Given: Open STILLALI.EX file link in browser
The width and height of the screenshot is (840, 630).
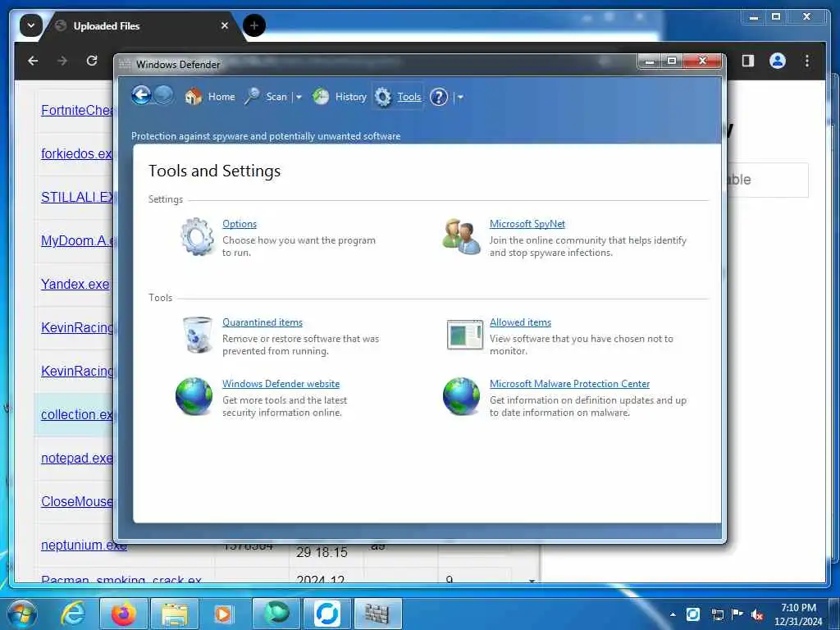Looking at the screenshot, I should pyautogui.click(x=78, y=197).
